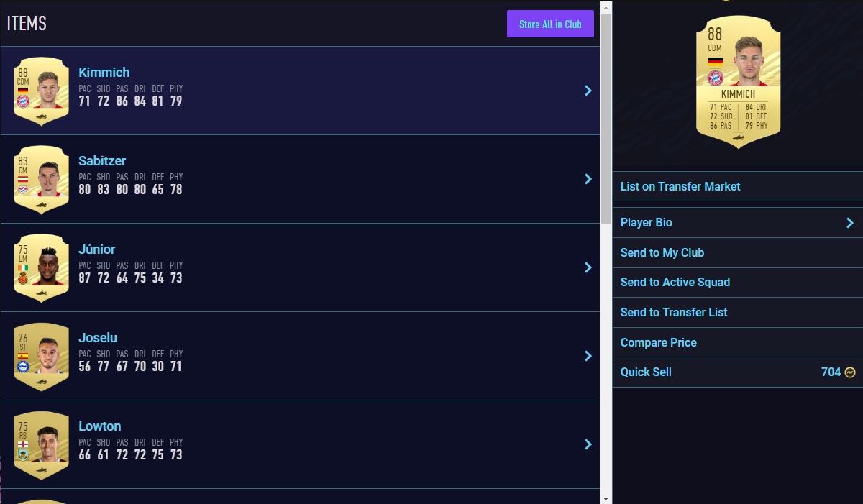Click Bayern badge on large Kimmich card
The height and width of the screenshot is (504, 863).
click(715, 78)
